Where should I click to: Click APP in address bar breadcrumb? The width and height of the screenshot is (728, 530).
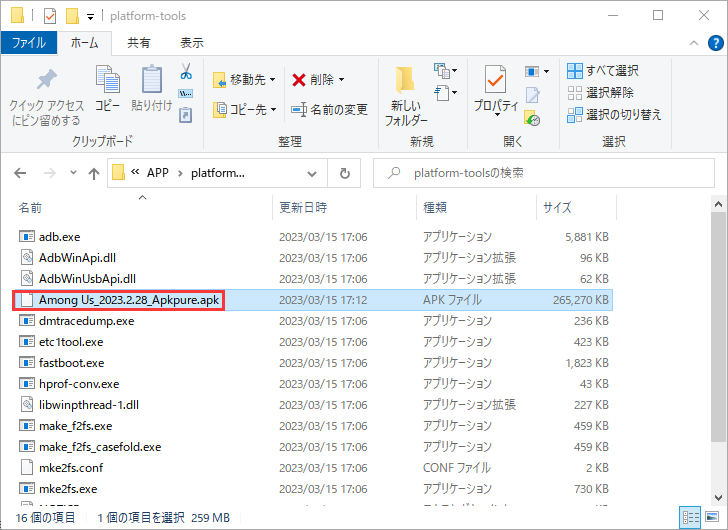coord(158,173)
